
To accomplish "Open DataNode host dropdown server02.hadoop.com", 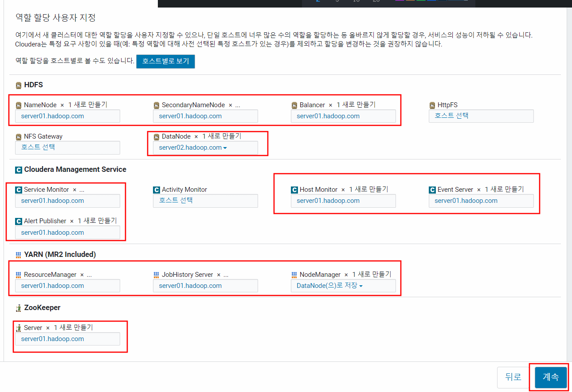I will [x=205, y=148].
